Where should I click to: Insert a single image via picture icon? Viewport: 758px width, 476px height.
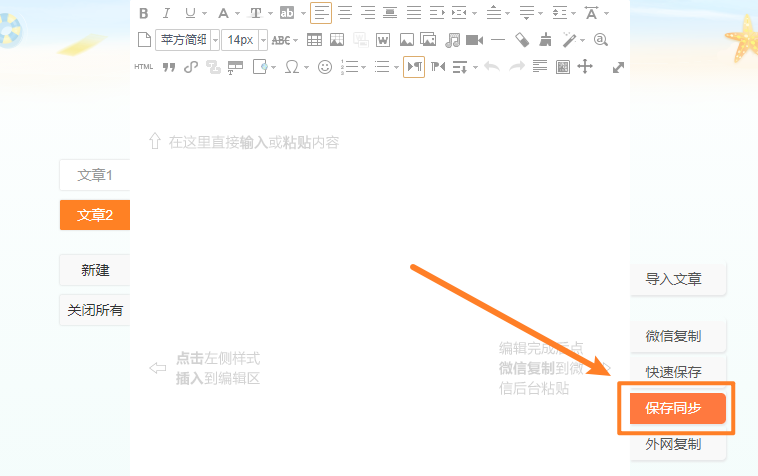point(407,40)
